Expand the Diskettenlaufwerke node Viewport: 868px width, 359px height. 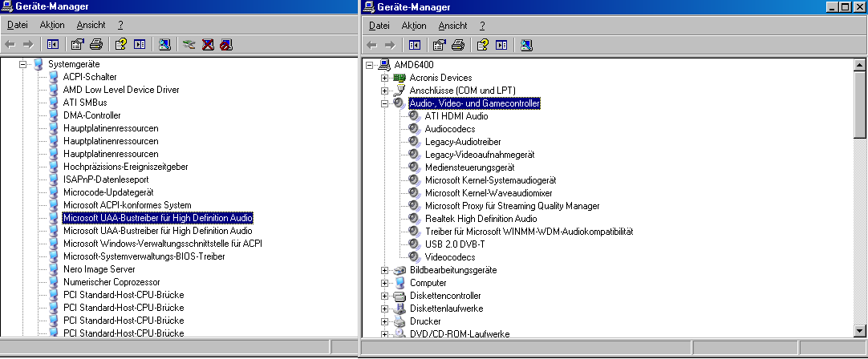(385, 309)
